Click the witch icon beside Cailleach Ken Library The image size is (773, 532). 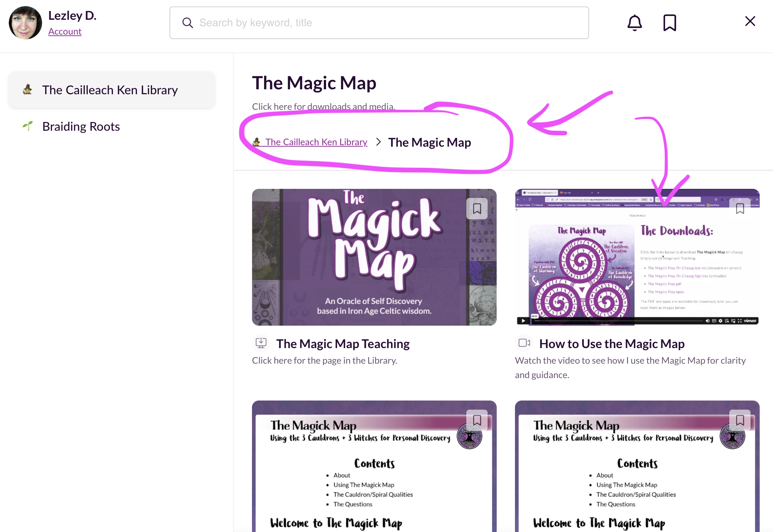coord(27,90)
